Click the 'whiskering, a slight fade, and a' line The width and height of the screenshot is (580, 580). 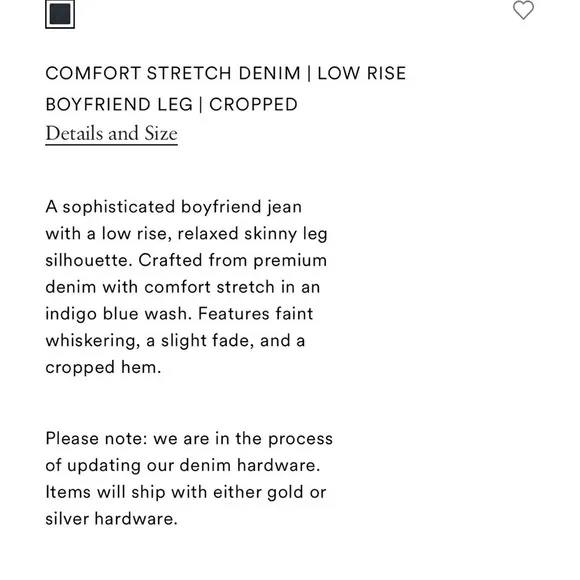pos(175,341)
